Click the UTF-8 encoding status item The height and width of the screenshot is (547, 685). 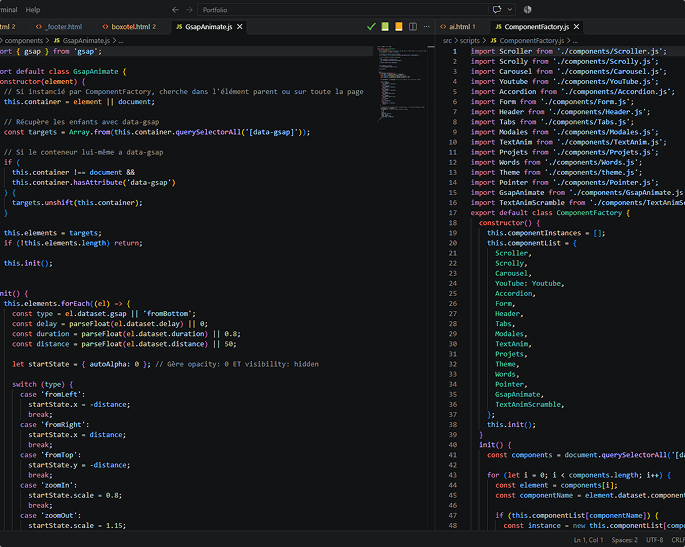[x=654, y=540]
